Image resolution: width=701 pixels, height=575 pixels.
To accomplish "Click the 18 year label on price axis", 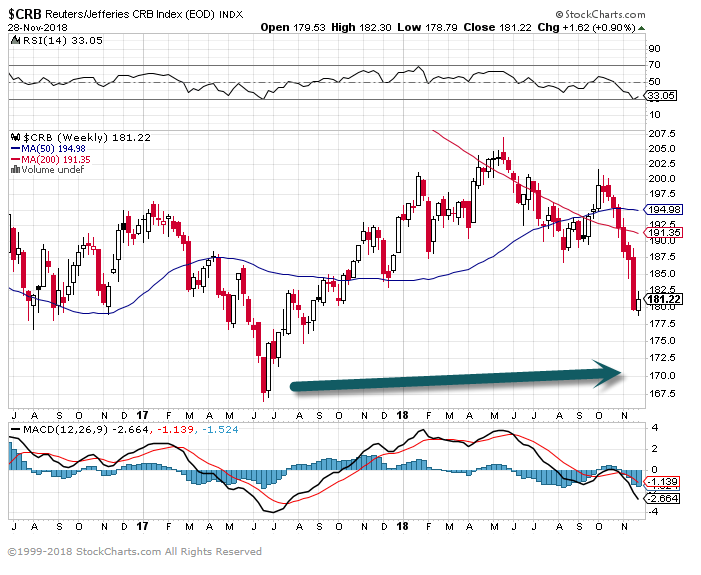I will coord(402,415).
